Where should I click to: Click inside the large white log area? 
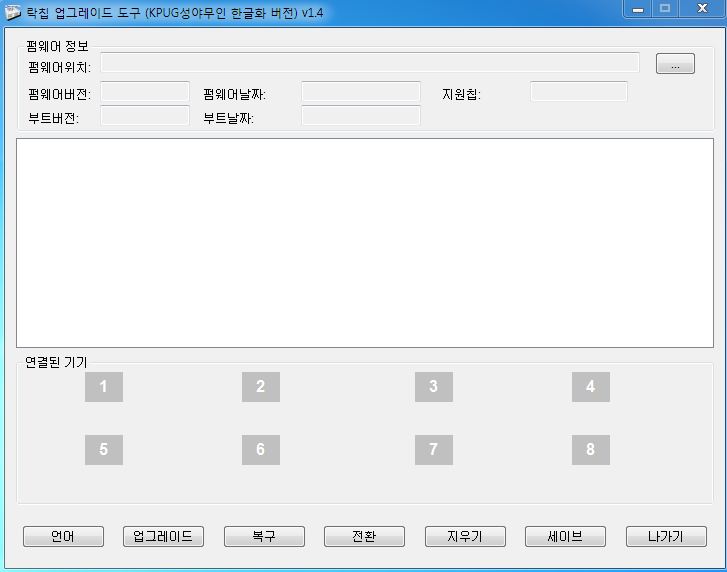pos(365,243)
